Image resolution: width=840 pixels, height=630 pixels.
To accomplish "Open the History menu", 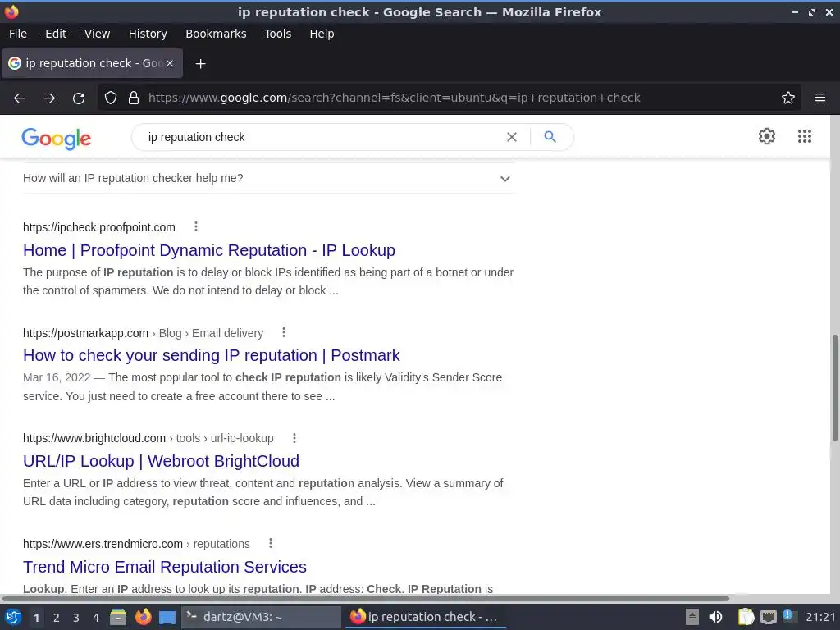I will 148,34.
